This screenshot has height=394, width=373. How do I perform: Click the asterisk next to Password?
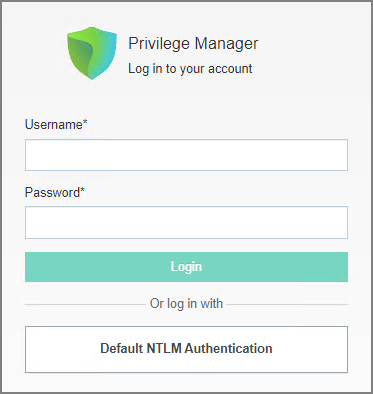[83, 191]
